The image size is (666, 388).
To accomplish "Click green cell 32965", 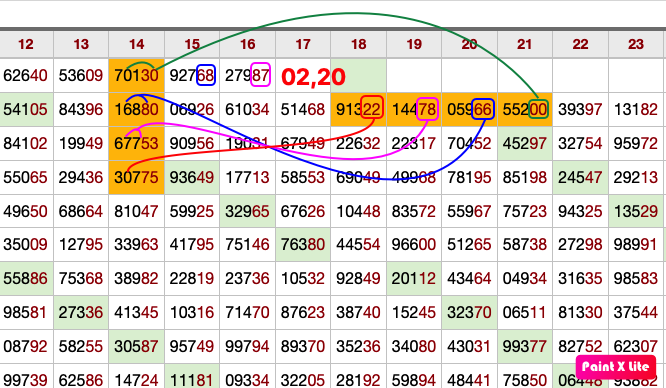I will click(x=248, y=211).
